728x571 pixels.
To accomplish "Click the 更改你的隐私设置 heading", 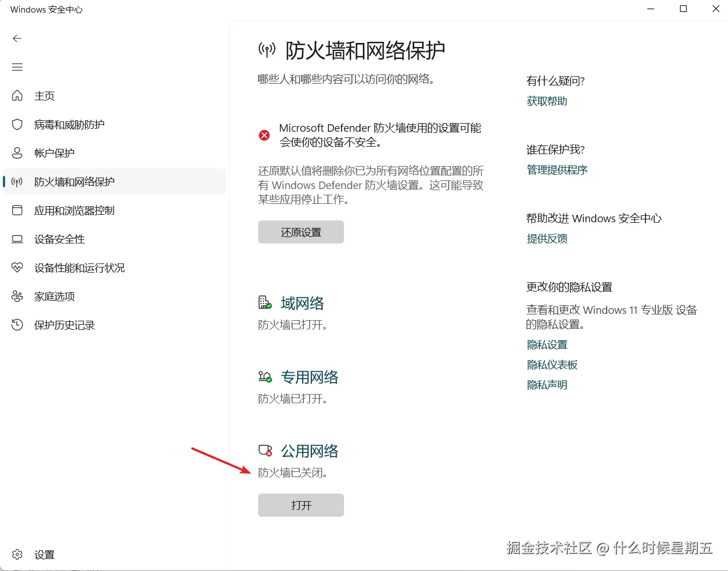I will (569, 287).
